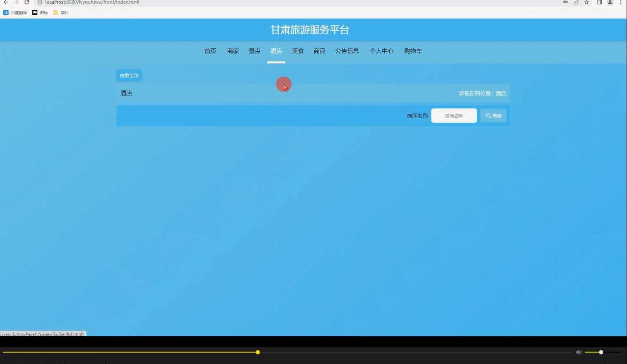627x364 pixels.
Task: Open the 美食 nav tab
Action: click(x=298, y=51)
